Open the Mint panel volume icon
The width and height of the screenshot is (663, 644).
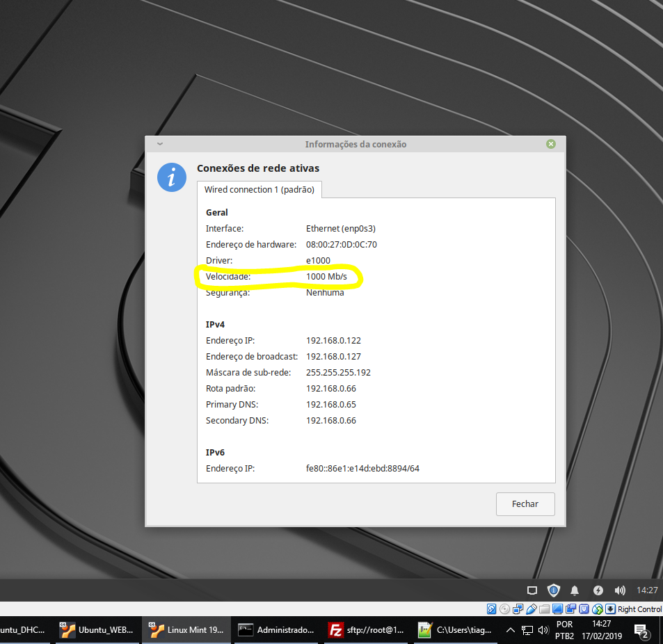(620, 590)
